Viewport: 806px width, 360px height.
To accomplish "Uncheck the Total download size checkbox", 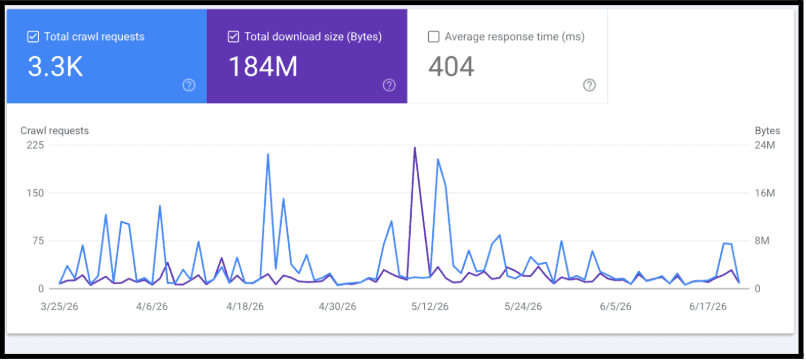I will coord(233,37).
